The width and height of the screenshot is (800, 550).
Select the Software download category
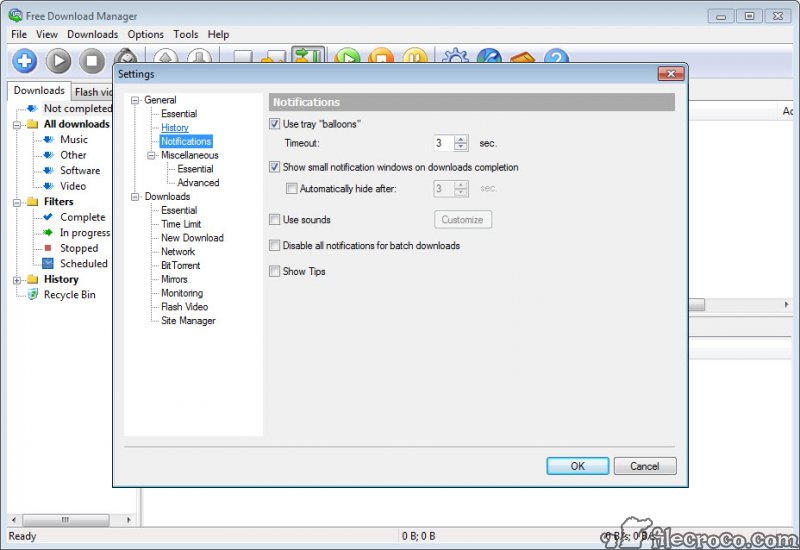coord(80,170)
